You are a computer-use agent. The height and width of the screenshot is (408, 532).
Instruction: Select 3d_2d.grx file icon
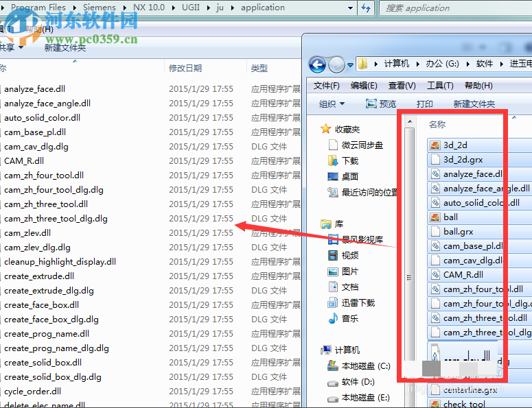point(435,160)
